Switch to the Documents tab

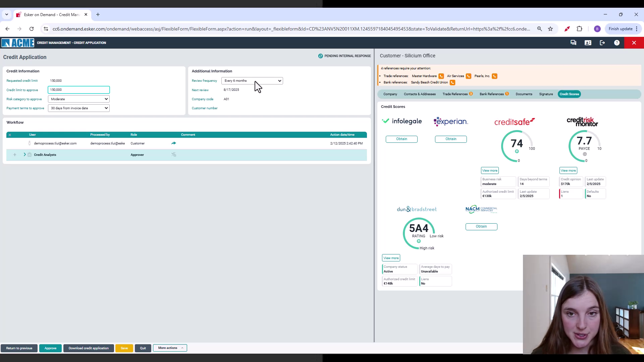(524, 94)
